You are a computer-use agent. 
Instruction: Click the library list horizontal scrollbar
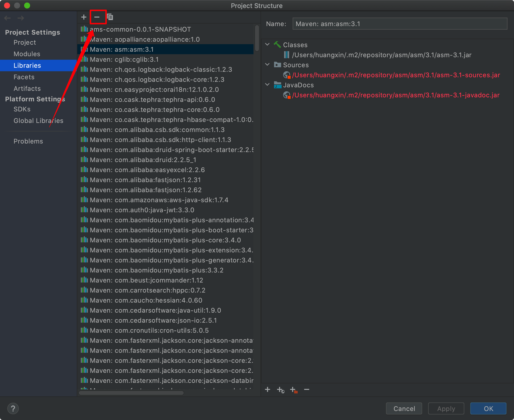click(131, 393)
